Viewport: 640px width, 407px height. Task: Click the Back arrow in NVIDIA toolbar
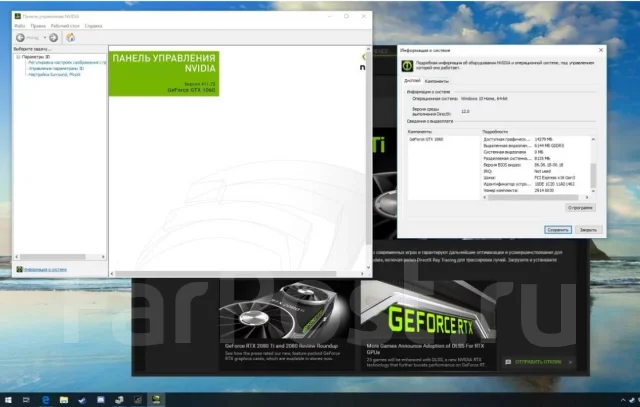click(20, 38)
